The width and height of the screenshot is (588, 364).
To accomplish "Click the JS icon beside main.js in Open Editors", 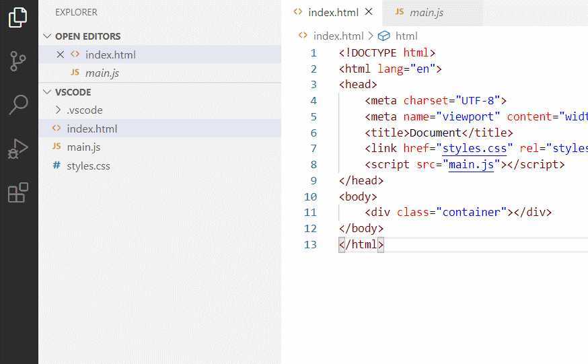I will click(x=75, y=73).
